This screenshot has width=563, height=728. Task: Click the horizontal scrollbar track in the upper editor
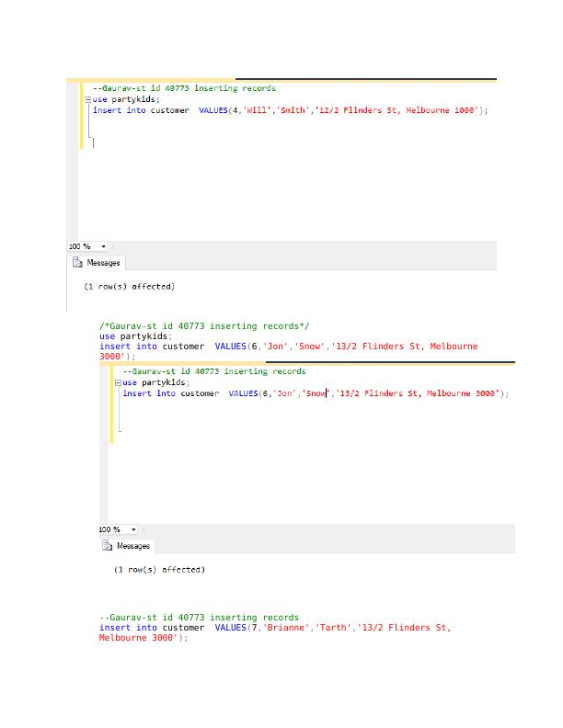pos(304,246)
